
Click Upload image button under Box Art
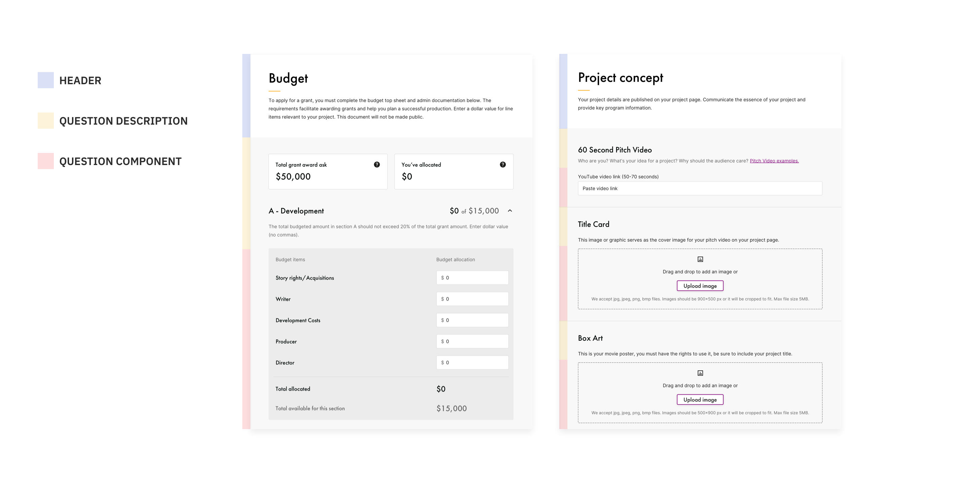700,400
